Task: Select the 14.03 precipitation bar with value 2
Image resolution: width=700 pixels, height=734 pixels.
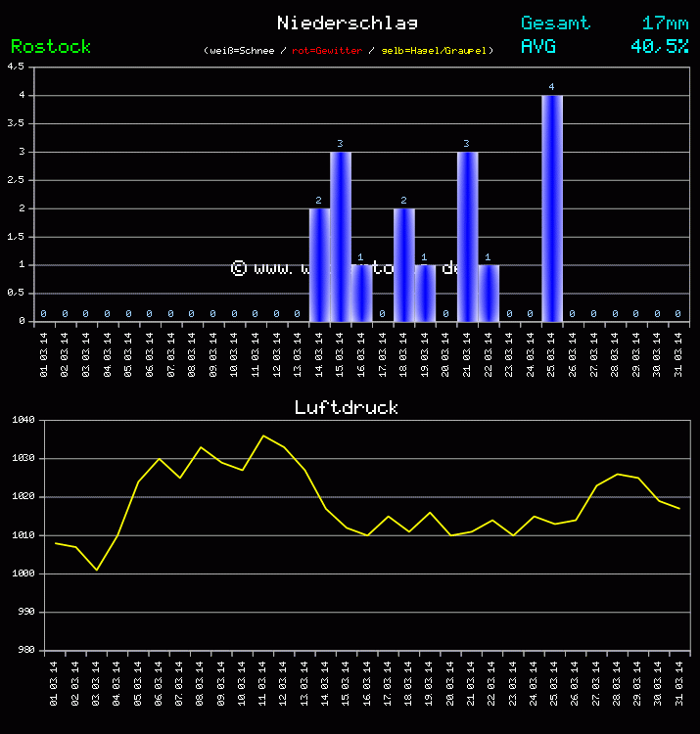Action: 319,264
